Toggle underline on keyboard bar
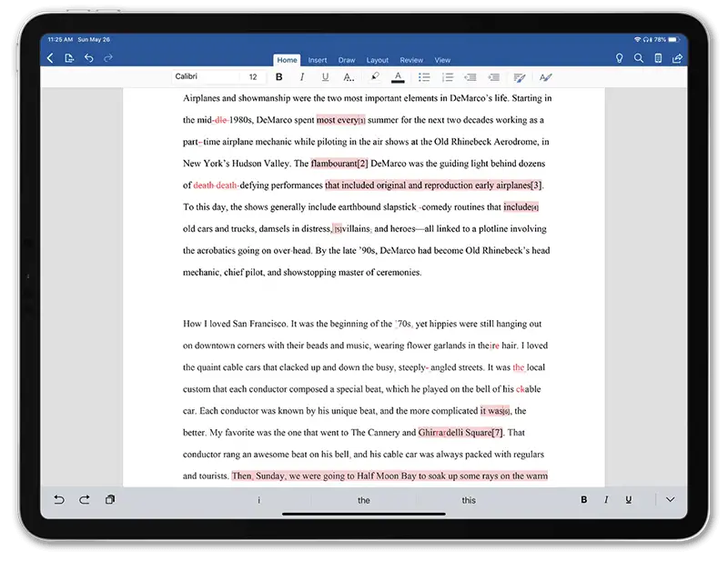 click(x=628, y=499)
